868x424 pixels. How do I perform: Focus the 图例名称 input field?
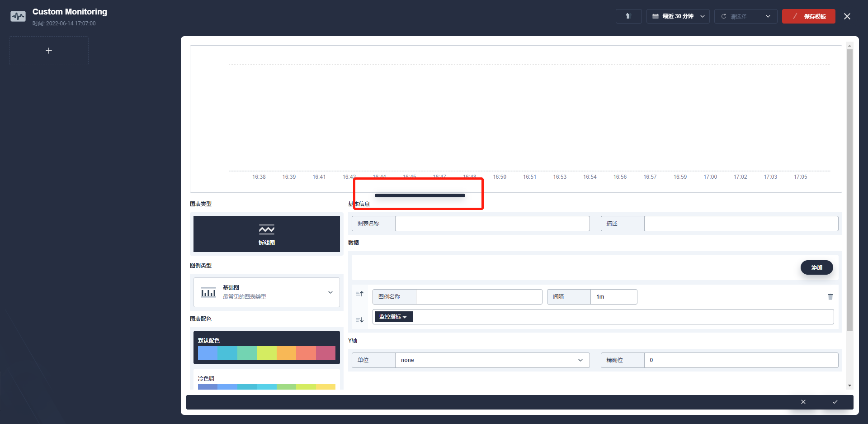[x=479, y=297]
